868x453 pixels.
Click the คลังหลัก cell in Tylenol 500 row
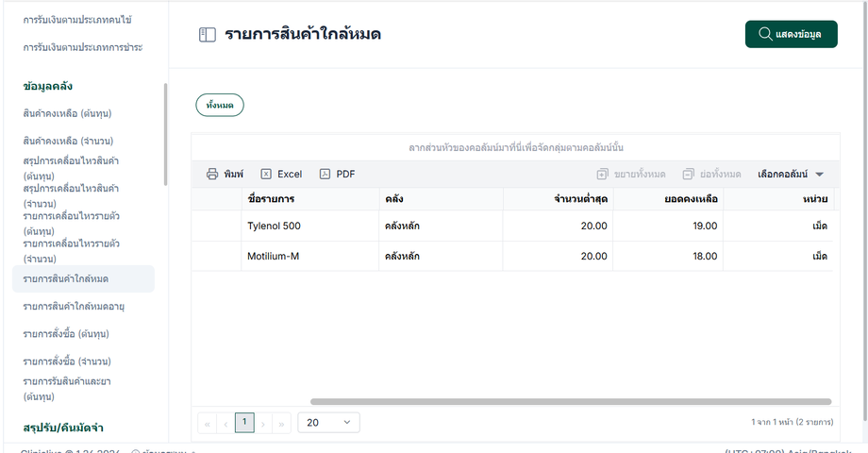[442, 226]
